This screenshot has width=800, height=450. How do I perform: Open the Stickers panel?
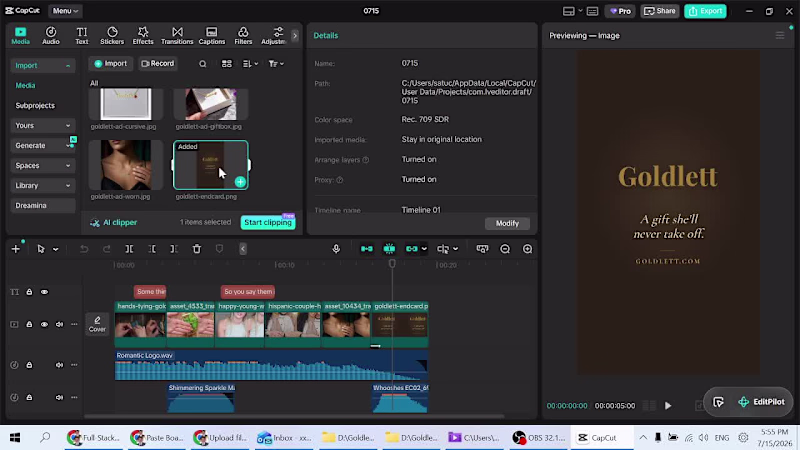pyautogui.click(x=112, y=36)
